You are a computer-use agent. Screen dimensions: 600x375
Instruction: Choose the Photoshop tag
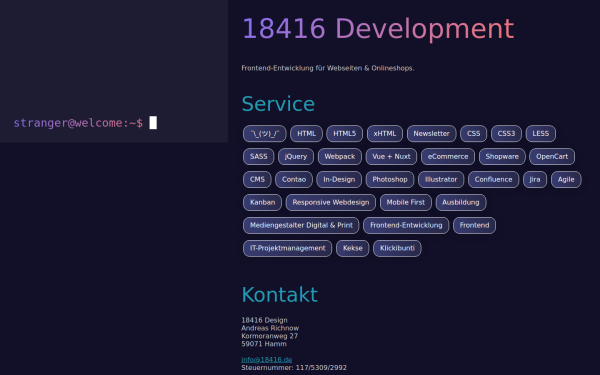pyautogui.click(x=390, y=179)
